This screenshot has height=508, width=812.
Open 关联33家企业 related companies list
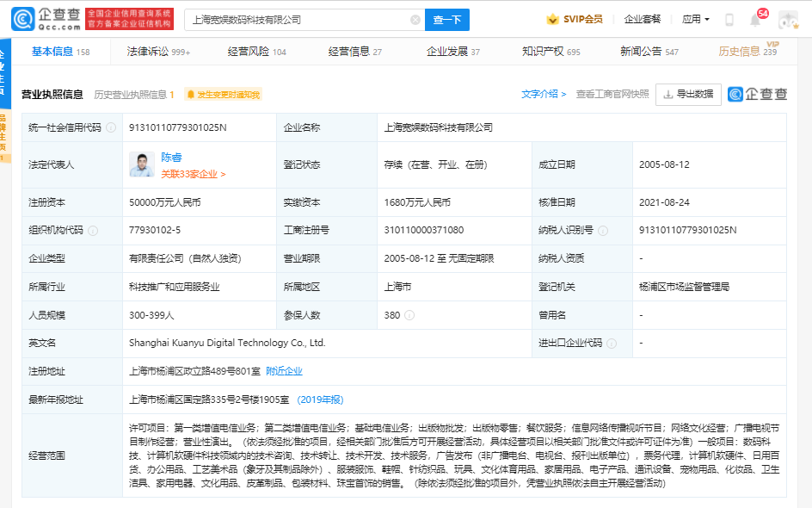193,174
